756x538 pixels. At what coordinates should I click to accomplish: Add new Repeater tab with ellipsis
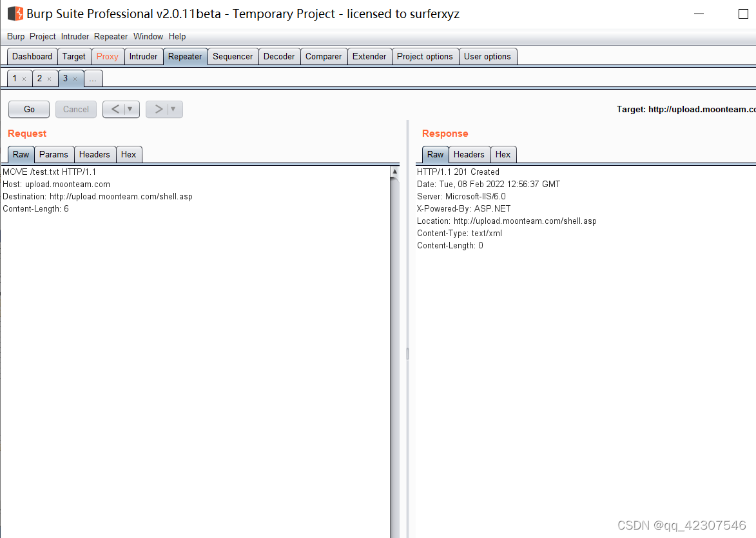pyautogui.click(x=93, y=79)
